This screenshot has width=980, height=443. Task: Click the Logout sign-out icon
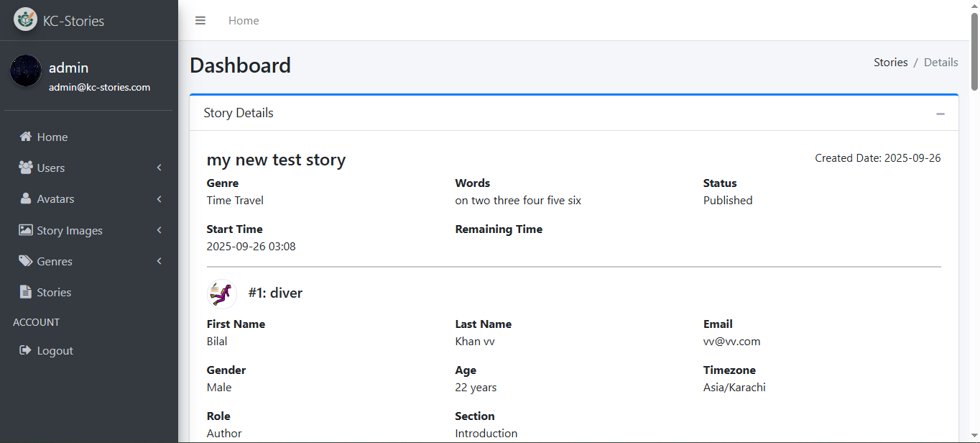point(26,350)
